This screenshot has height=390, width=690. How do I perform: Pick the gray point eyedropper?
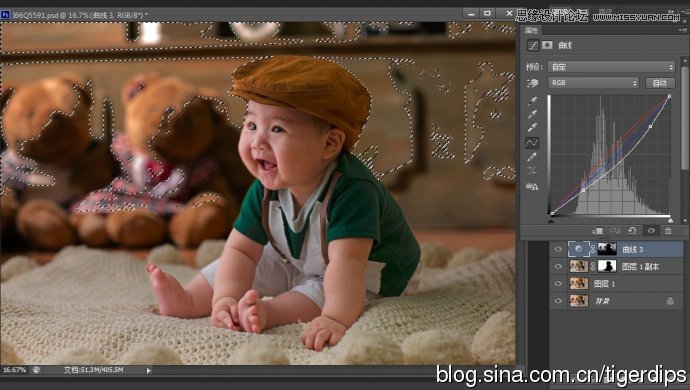(532, 114)
